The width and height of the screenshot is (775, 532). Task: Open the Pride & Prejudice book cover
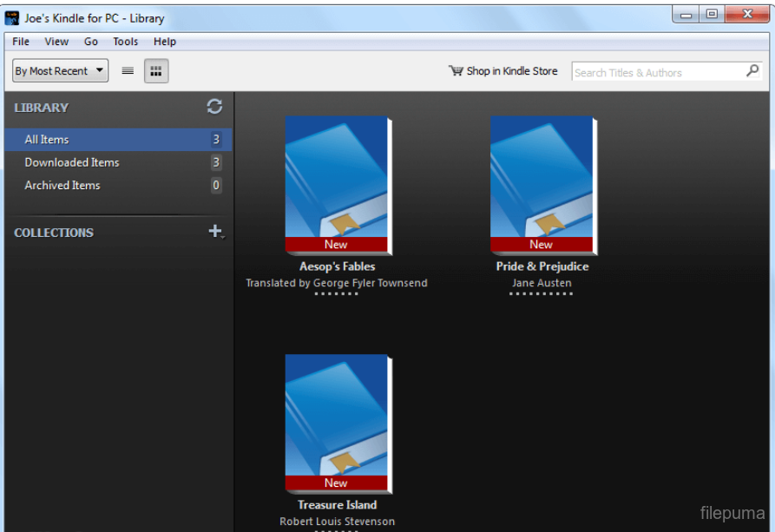[x=542, y=182]
